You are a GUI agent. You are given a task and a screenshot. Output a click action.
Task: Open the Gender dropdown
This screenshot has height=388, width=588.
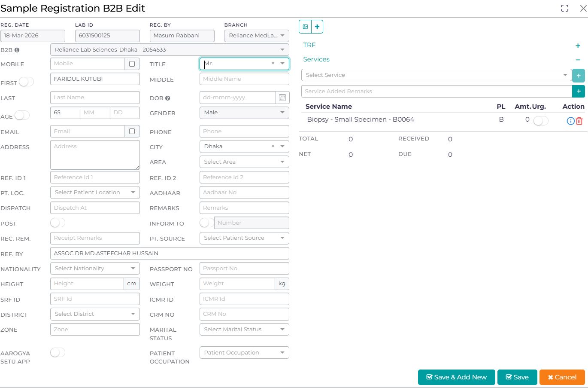coord(244,113)
